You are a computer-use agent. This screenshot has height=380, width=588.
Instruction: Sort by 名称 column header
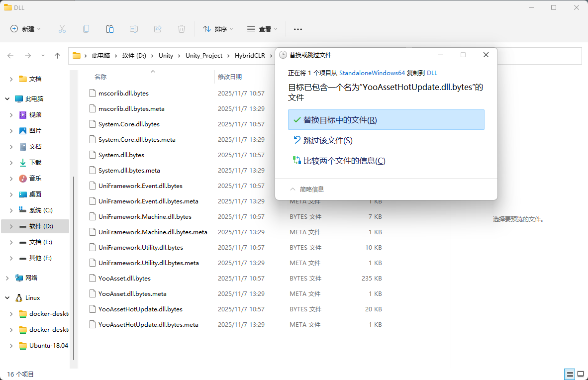pos(100,77)
